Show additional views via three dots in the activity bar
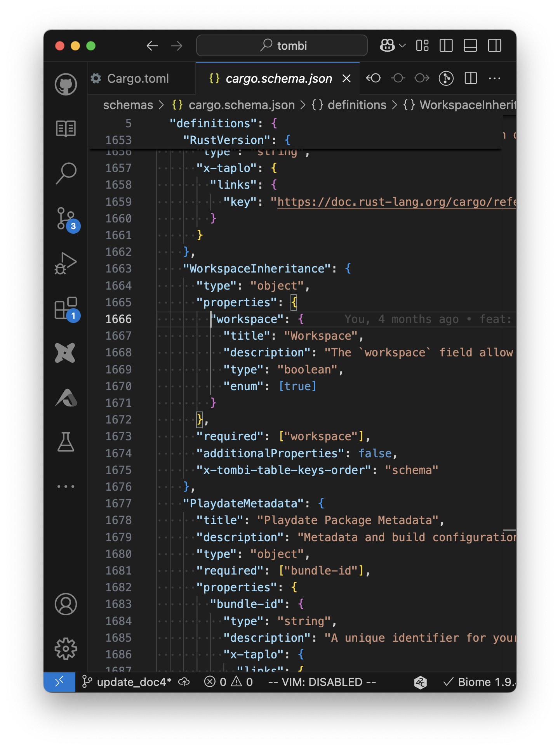The width and height of the screenshot is (560, 750). point(66,486)
